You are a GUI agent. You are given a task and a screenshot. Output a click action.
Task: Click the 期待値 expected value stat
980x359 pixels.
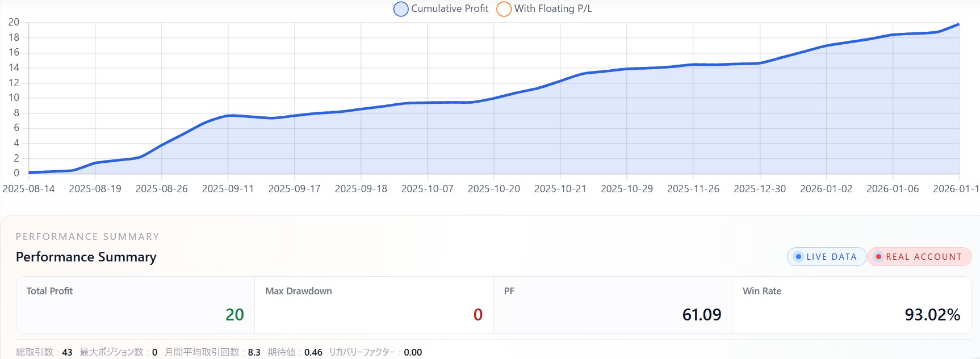(x=295, y=352)
